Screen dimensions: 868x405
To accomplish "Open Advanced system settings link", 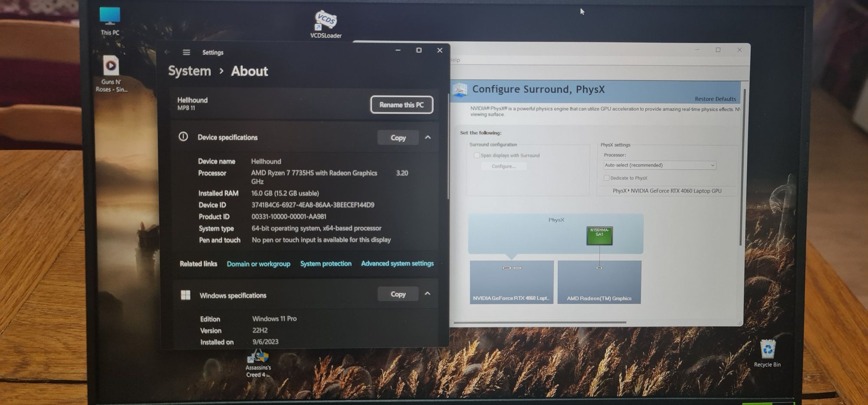I will [x=397, y=263].
